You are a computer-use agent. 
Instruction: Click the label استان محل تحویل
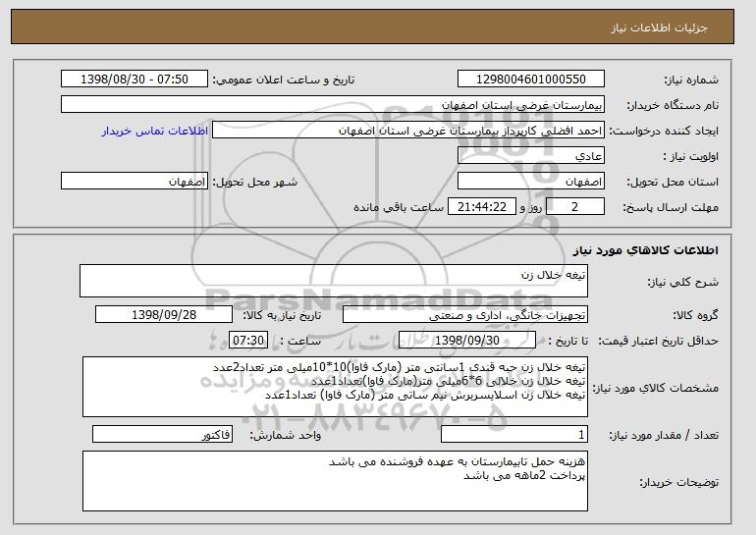point(673,182)
